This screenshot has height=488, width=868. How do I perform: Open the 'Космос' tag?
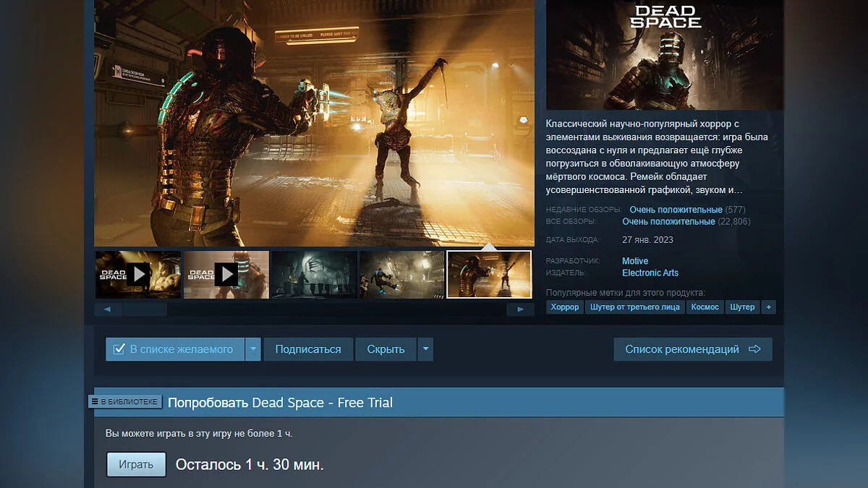coord(705,307)
